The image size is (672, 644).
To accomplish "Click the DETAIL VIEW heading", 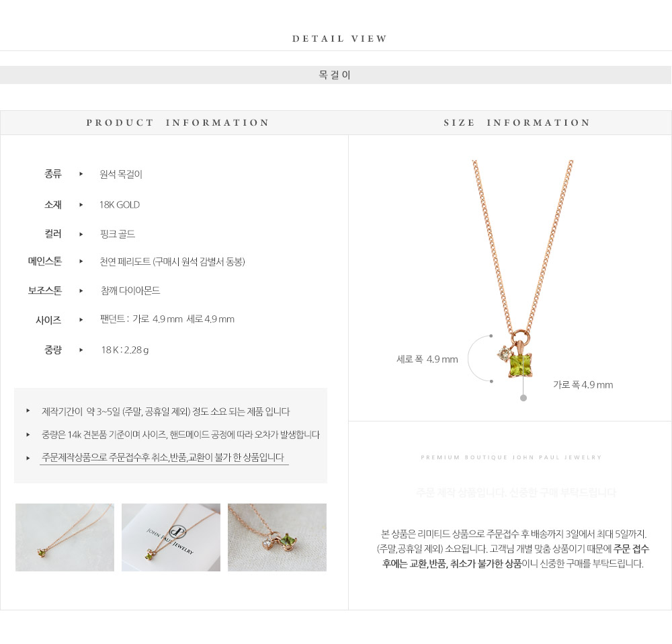I will (x=339, y=38).
